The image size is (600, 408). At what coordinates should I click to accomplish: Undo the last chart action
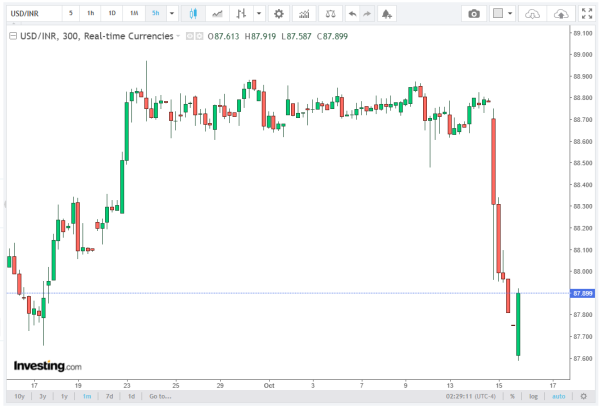tap(351, 13)
